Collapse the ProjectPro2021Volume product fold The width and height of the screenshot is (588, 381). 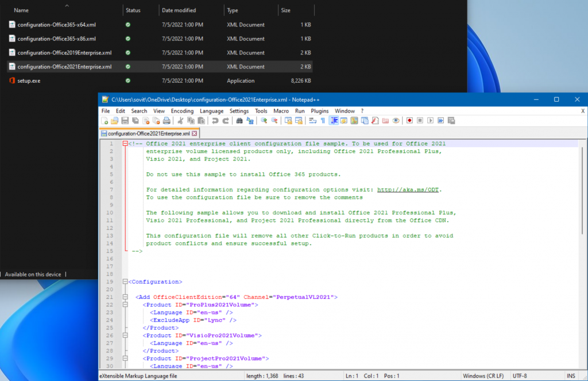[x=125, y=359]
